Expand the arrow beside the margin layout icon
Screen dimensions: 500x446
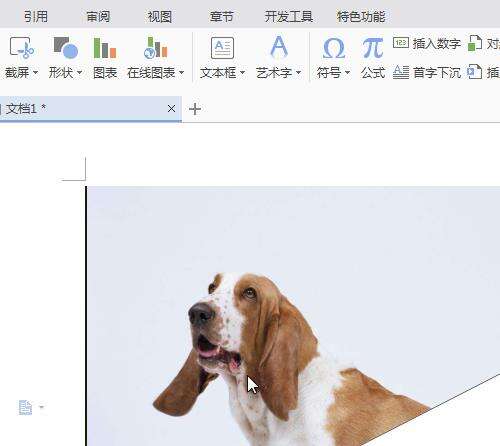[x=41, y=407]
